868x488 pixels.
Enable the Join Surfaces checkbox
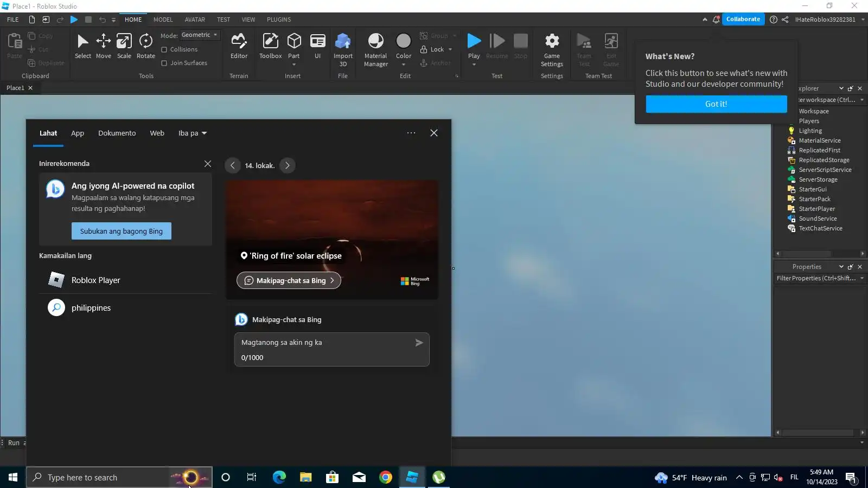(x=164, y=63)
